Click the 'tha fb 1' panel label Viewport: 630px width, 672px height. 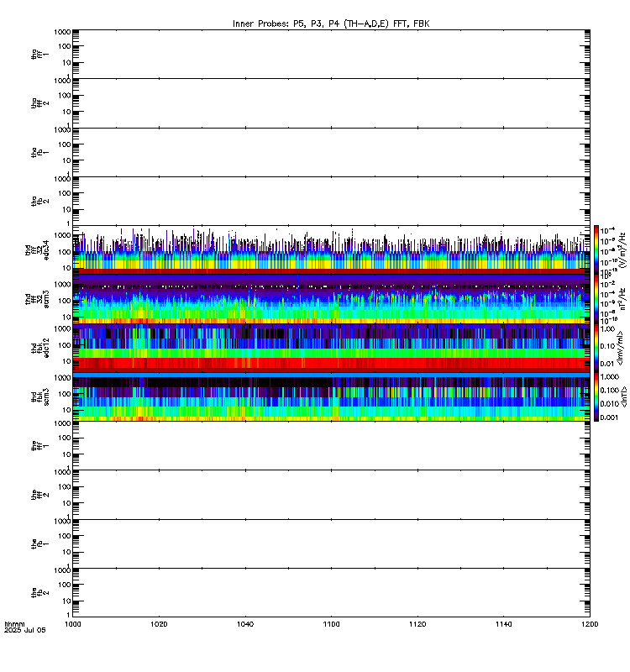pos(39,152)
